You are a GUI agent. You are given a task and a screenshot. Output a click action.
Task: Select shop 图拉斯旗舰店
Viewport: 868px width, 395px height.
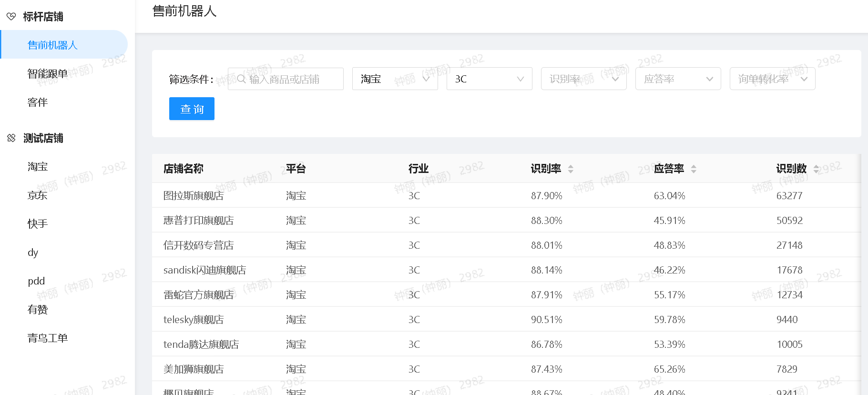tap(194, 196)
